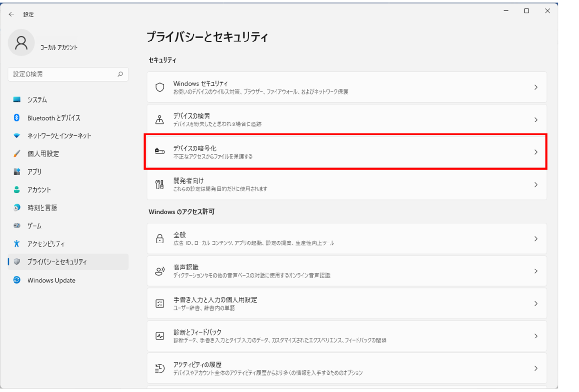This screenshot has width=579, height=392.
Task: Select 時刻と言語 label in sidebar
Action: [x=42, y=208]
